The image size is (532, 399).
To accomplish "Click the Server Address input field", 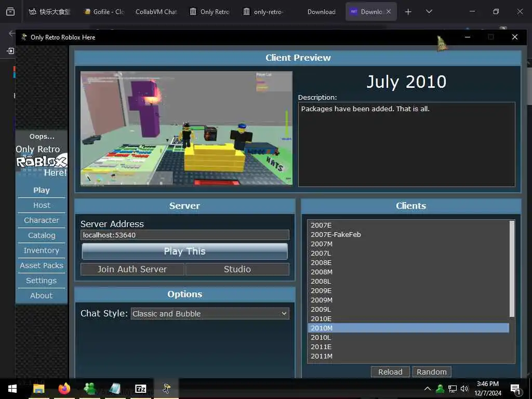I will [185, 235].
